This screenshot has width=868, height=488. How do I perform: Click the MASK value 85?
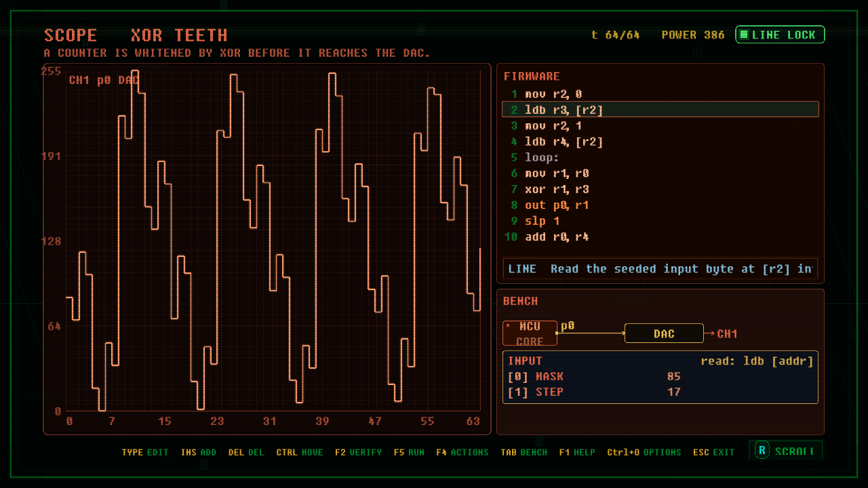[673, 377]
